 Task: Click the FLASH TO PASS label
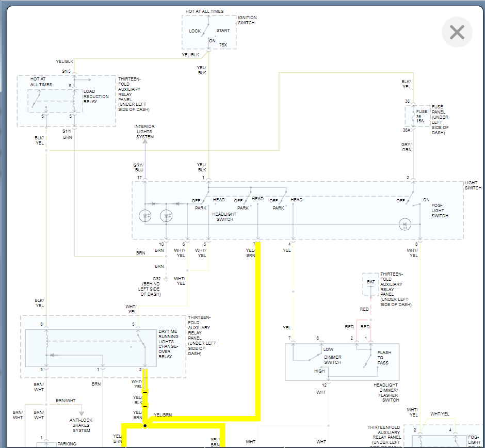pyautogui.click(x=384, y=358)
